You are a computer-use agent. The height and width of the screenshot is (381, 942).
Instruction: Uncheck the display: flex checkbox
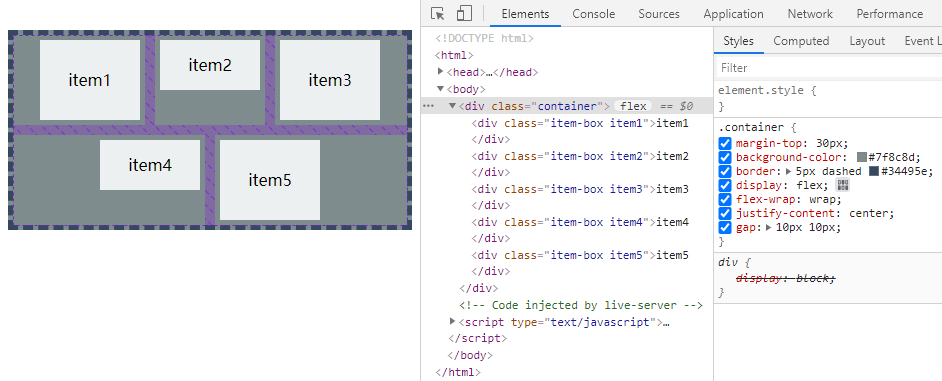725,186
